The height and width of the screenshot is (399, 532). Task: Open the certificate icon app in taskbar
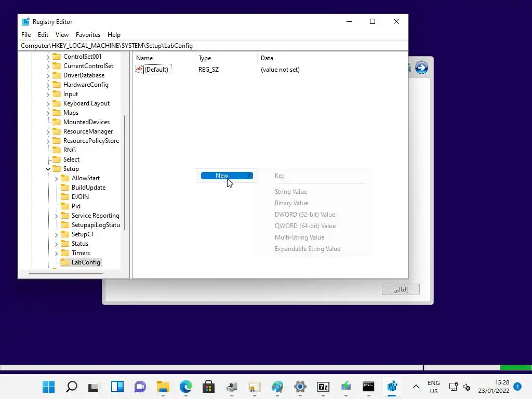coord(255,387)
